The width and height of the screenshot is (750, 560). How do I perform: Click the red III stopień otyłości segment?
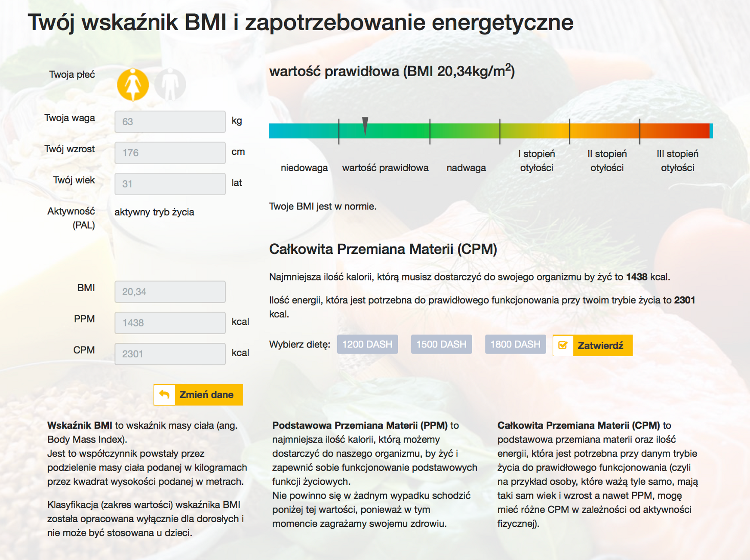click(674, 131)
